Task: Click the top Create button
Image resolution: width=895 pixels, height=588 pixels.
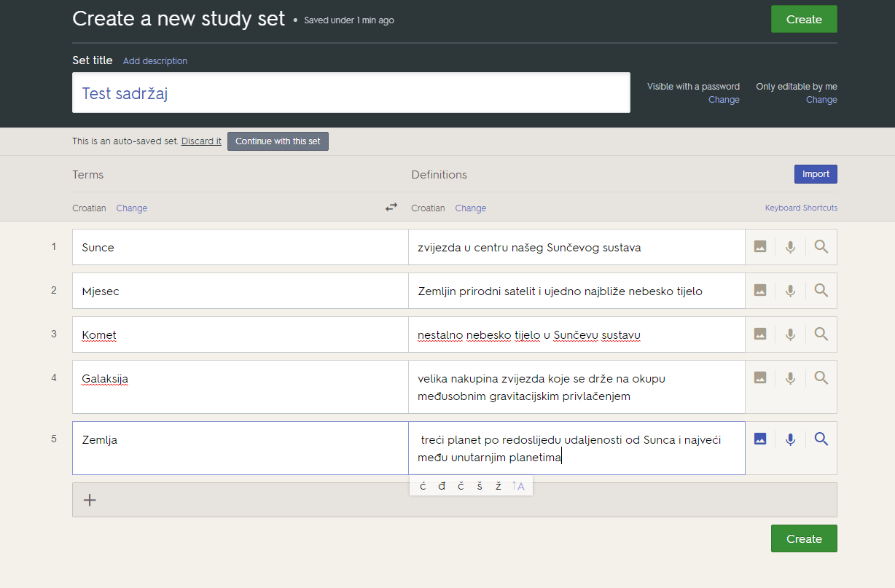Action: click(x=804, y=20)
